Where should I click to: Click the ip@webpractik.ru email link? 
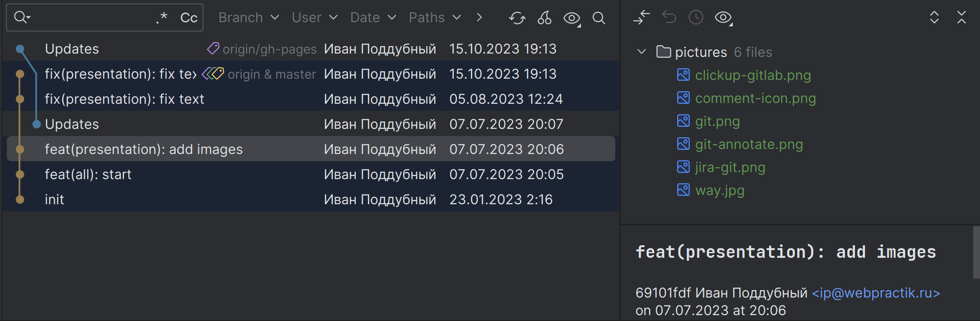tap(876, 293)
